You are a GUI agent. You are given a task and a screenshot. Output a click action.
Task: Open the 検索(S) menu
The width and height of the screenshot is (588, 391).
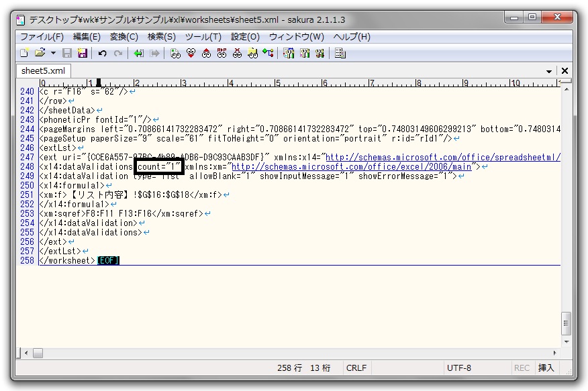(162, 37)
